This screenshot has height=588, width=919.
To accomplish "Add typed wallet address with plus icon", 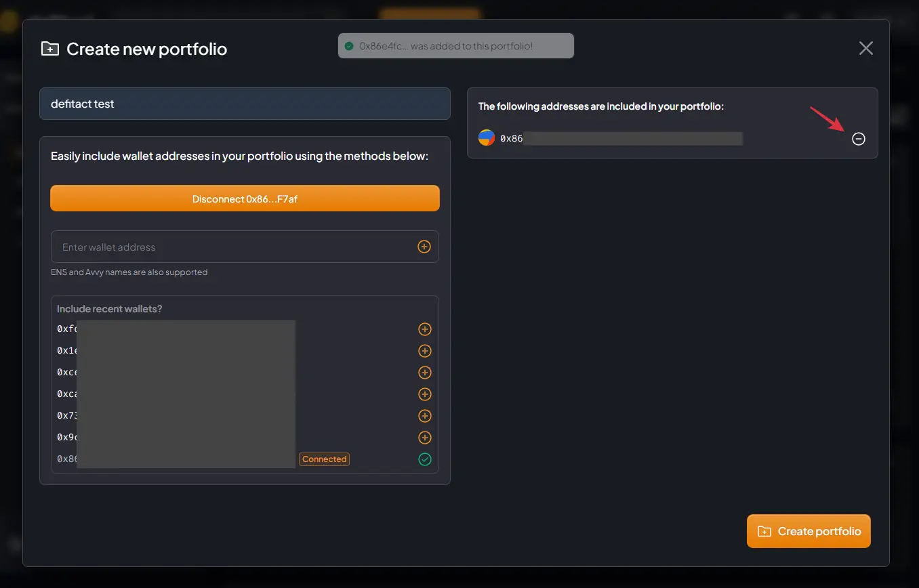I will coord(424,247).
